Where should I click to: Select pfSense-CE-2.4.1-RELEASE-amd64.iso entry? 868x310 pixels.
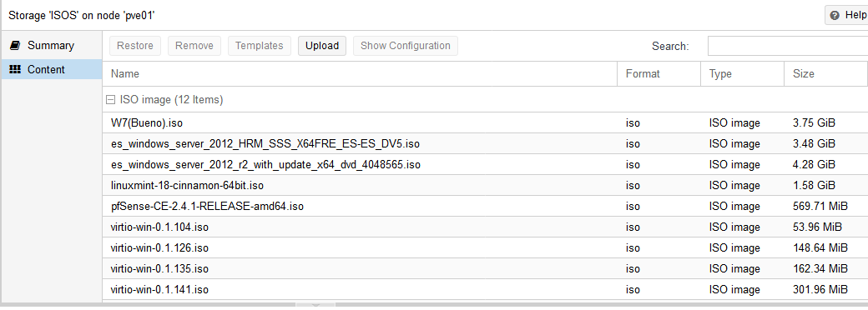485,206
